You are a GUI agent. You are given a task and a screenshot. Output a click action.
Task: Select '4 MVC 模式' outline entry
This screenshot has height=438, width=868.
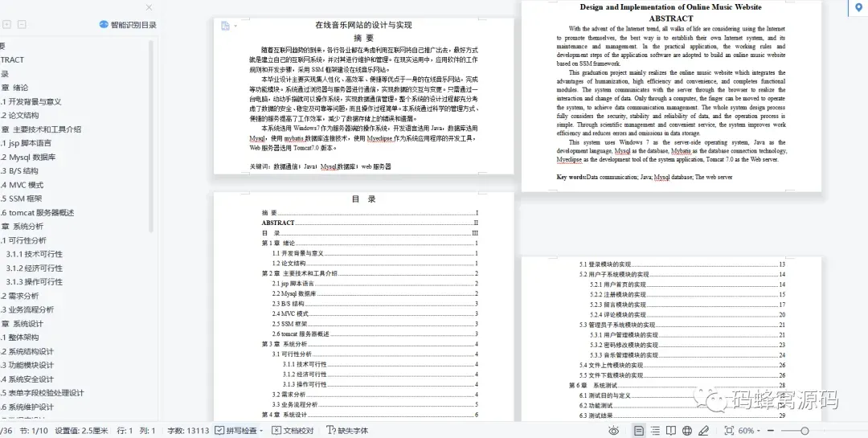coord(22,184)
